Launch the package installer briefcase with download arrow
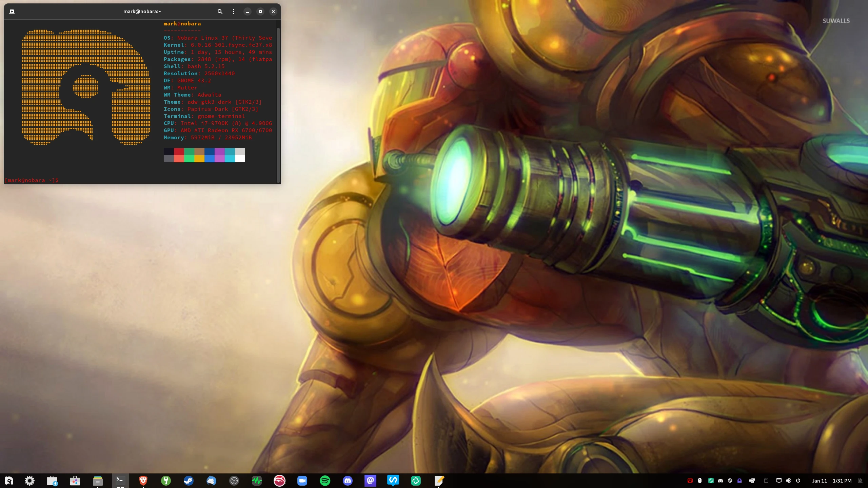The height and width of the screenshot is (488, 868). [x=52, y=481]
